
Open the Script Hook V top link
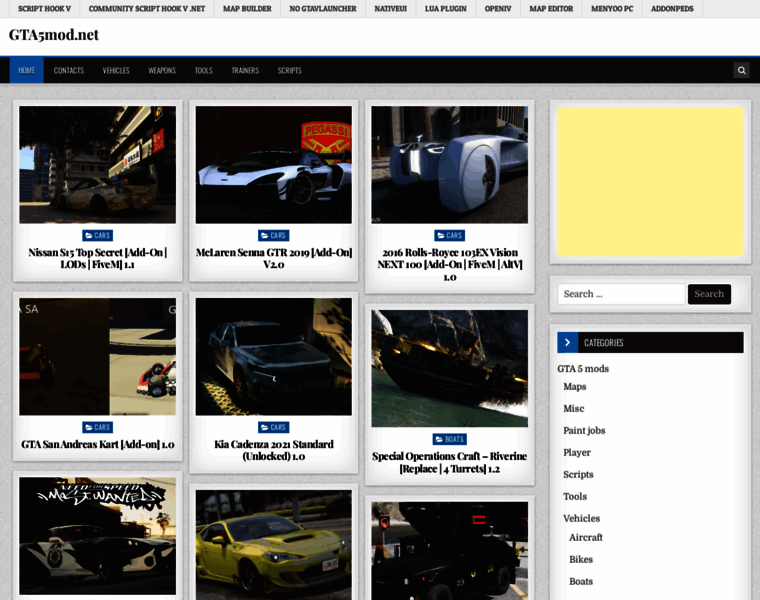click(45, 9)
